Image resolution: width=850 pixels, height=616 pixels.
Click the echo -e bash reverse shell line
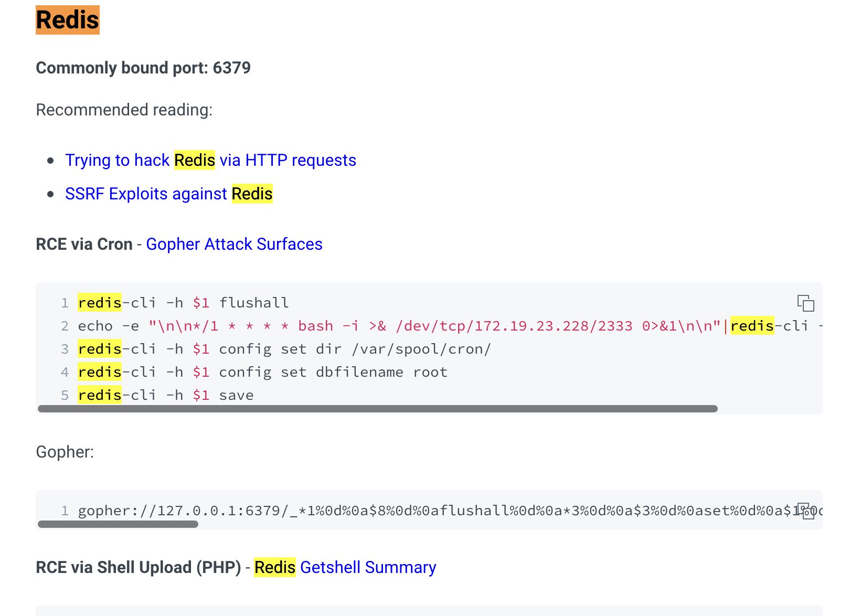pos(450,326)
